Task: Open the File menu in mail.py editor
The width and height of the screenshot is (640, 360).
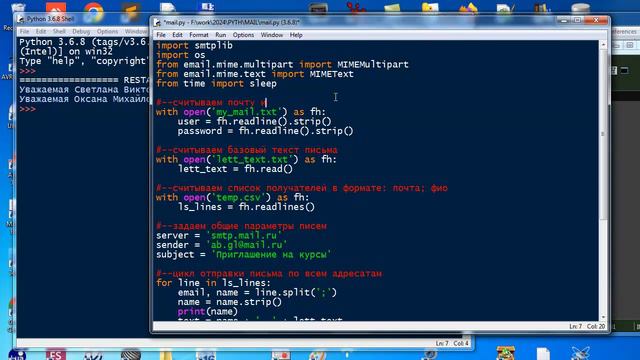Action: click(161, 35)
